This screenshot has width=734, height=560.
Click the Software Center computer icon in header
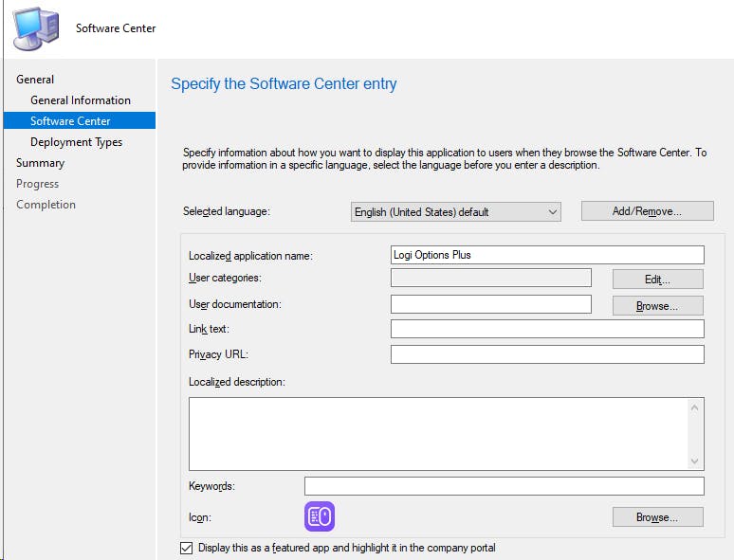pyautogui.click(x=36, y=27)
